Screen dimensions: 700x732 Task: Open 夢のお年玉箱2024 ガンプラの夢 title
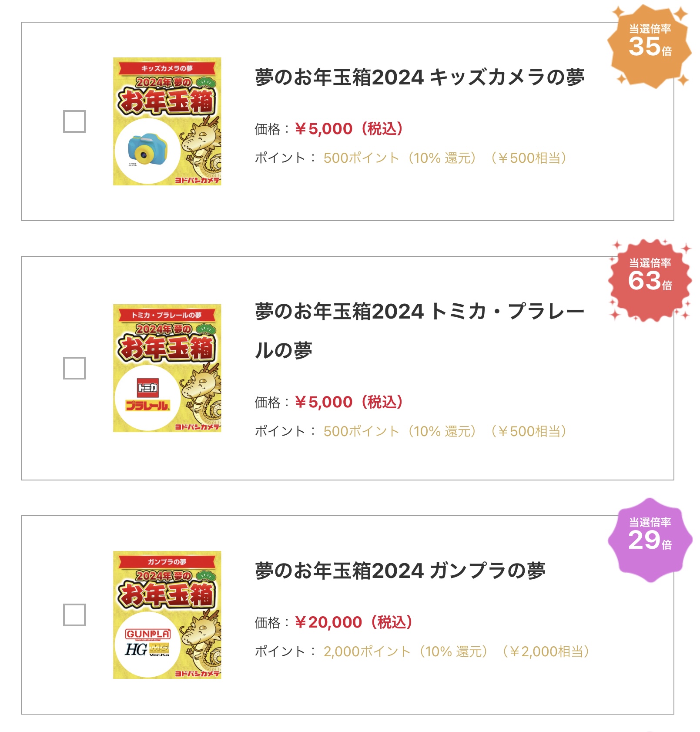tap(400, 571)
